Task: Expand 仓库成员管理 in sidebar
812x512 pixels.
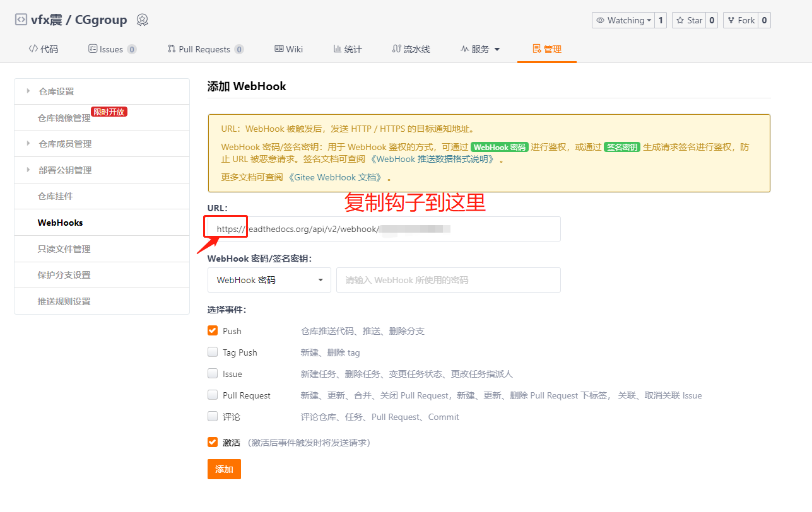Action: (102, 144)
